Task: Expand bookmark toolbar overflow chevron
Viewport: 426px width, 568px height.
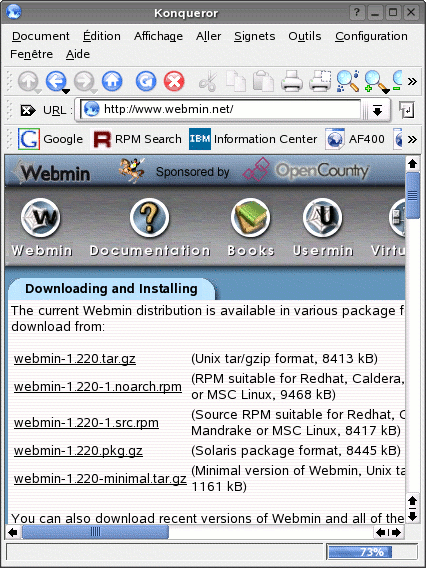Action: coord(412,139)
